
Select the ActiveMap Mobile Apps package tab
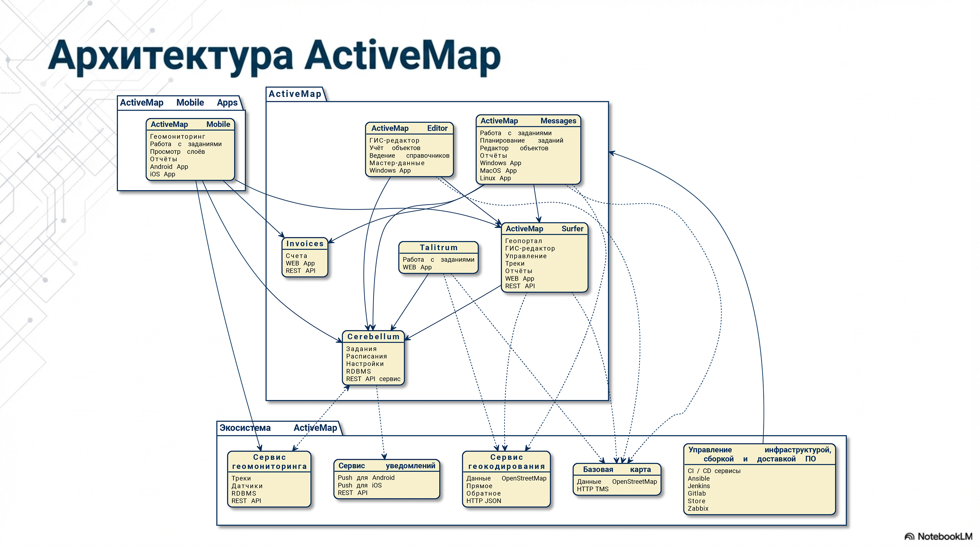click(x=179, y=103)
